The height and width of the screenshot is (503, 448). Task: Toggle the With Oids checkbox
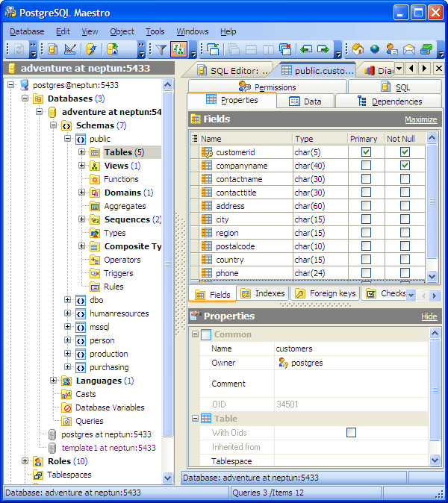tap(351, 432)
